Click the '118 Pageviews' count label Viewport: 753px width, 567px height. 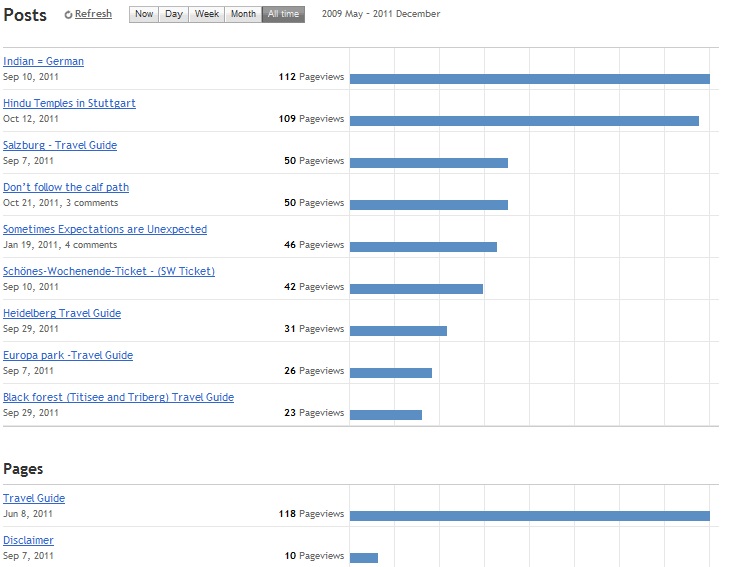tap(311, 514)
